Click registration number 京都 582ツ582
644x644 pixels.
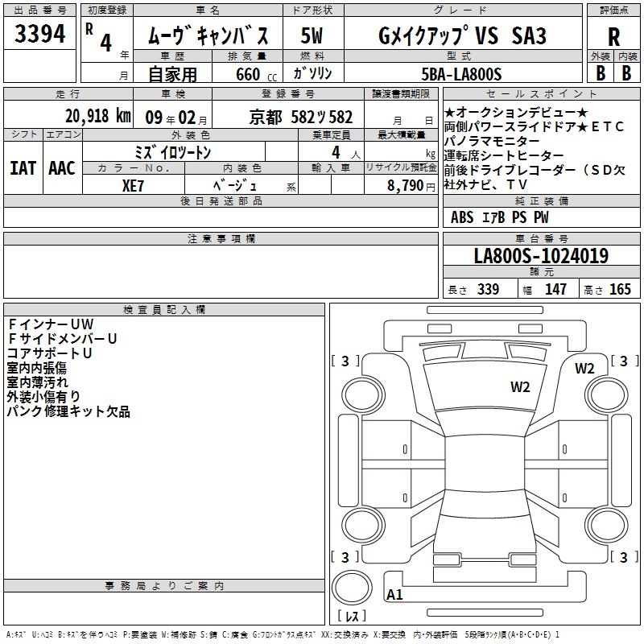(x=300, y=118)
